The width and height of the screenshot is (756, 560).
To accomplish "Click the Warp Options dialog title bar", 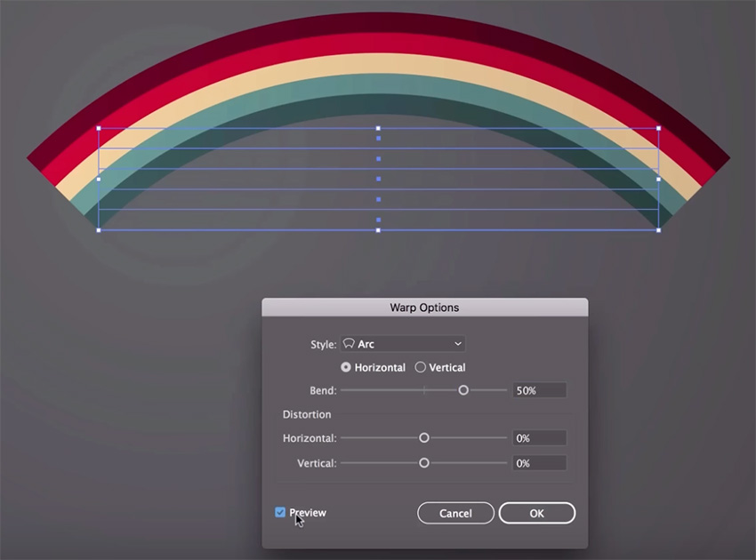I will pos(424,308).
